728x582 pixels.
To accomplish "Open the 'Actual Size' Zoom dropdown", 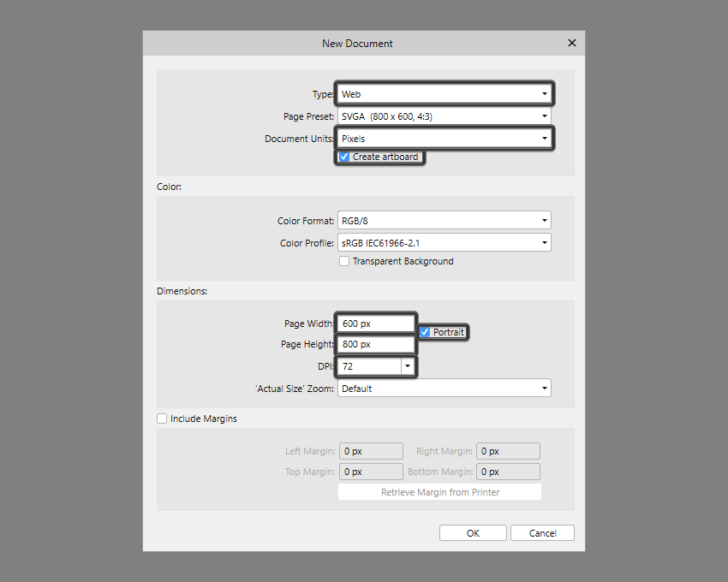I will coord(444,389).
